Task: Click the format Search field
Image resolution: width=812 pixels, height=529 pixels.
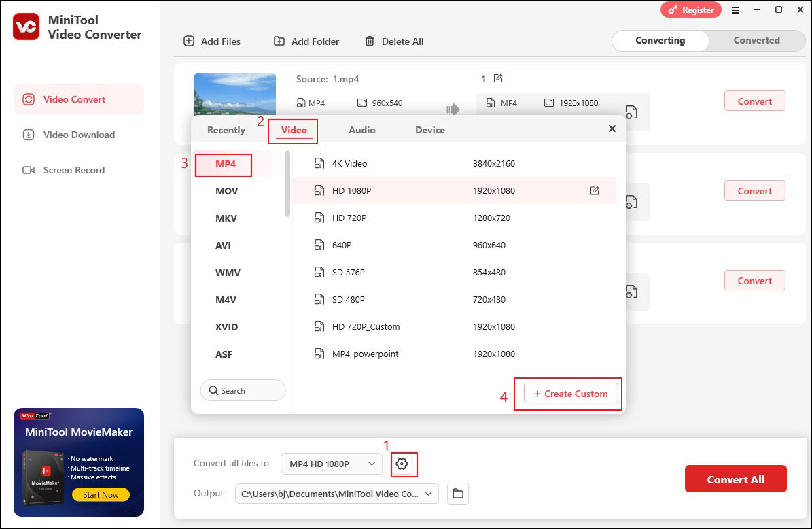Action: [x=243, y=391]
